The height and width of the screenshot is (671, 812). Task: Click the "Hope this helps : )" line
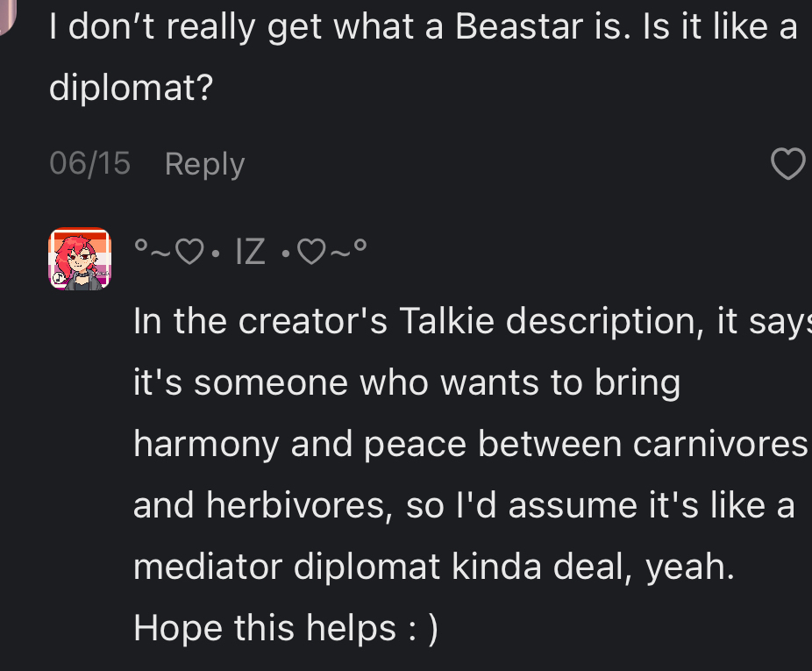(285, 629)
